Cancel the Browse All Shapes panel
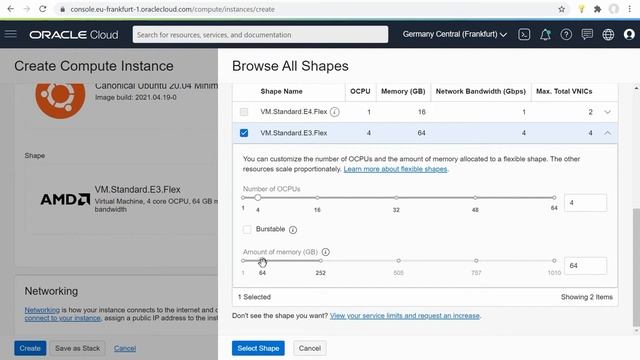 [x=310, y=348]
